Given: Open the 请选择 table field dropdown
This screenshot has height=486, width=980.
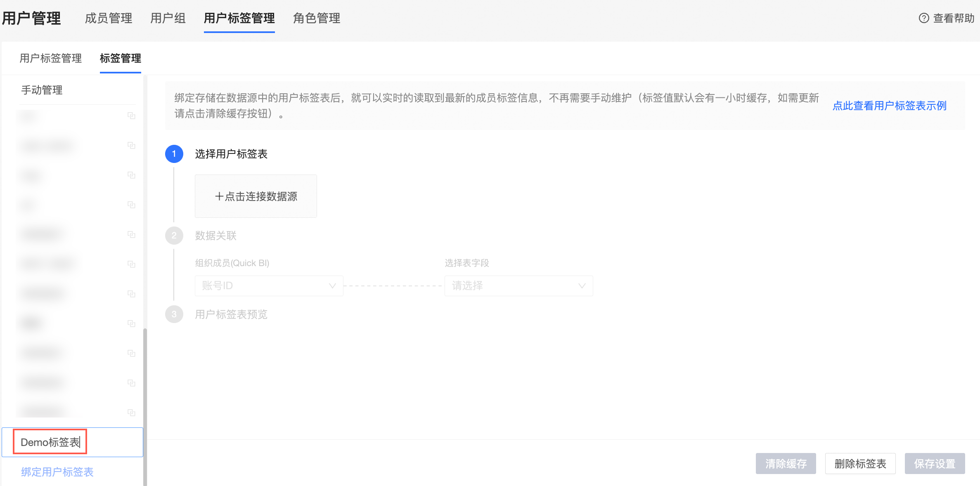Looking at the screenshot, I should point(518,285).
